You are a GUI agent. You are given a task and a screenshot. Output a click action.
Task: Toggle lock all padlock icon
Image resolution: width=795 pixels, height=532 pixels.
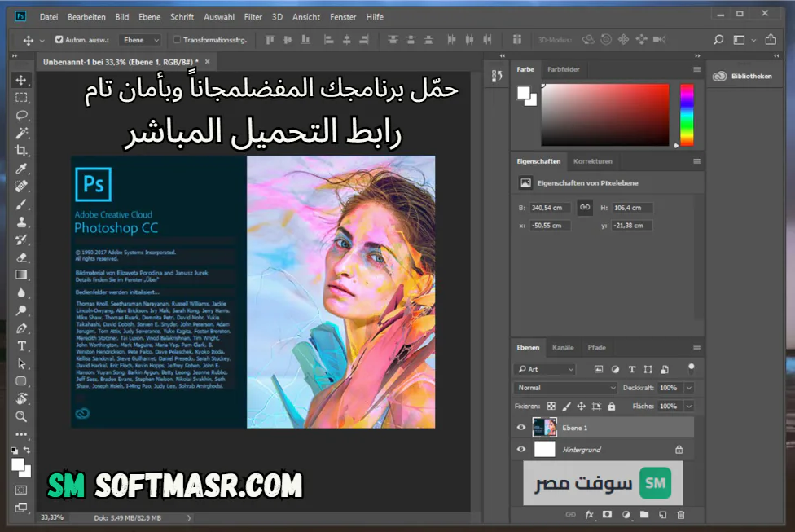point(612,407)
